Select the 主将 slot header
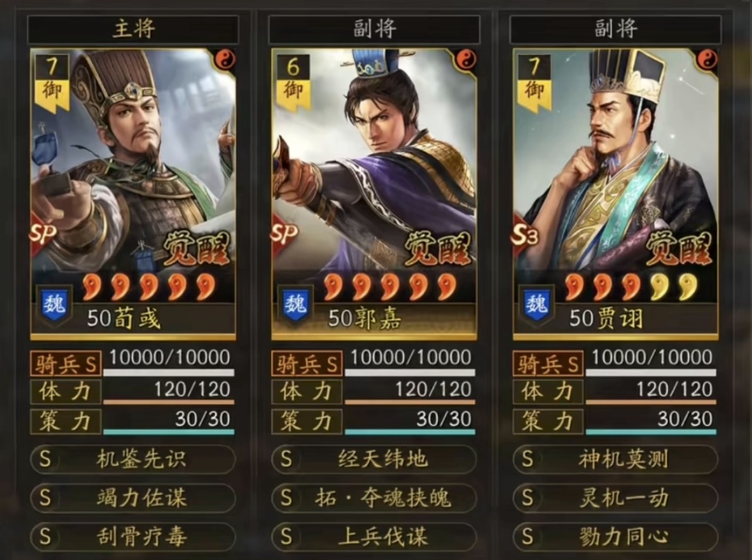The height and width of the screenshot is (560, 752). click(x=133, y=29)
